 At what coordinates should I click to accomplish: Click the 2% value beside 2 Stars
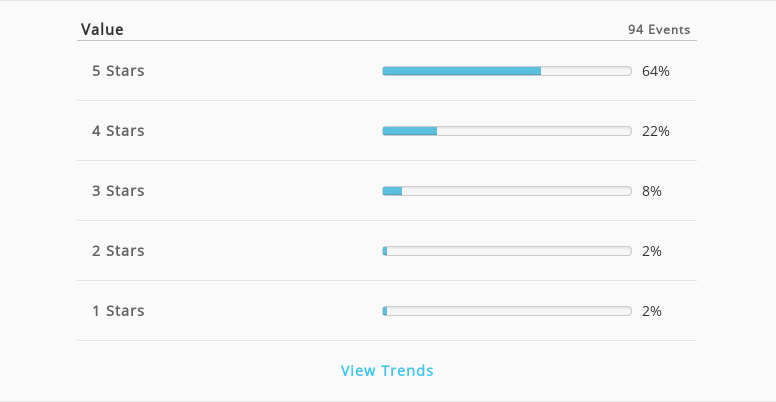[652, 251]
